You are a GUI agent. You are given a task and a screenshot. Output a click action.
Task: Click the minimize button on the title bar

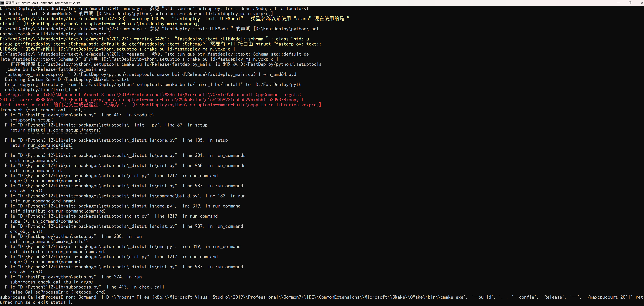pyautogui.click(x=619, y=3)
